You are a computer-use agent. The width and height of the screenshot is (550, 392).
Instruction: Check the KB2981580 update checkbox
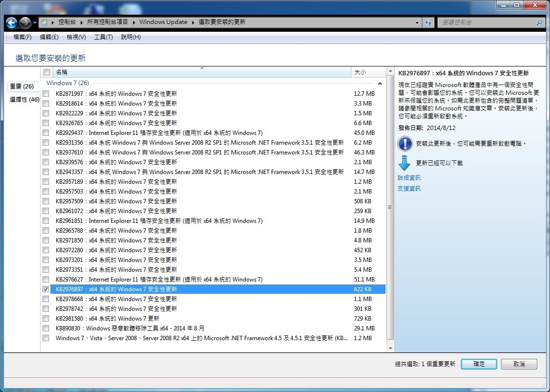click(46, 318)
